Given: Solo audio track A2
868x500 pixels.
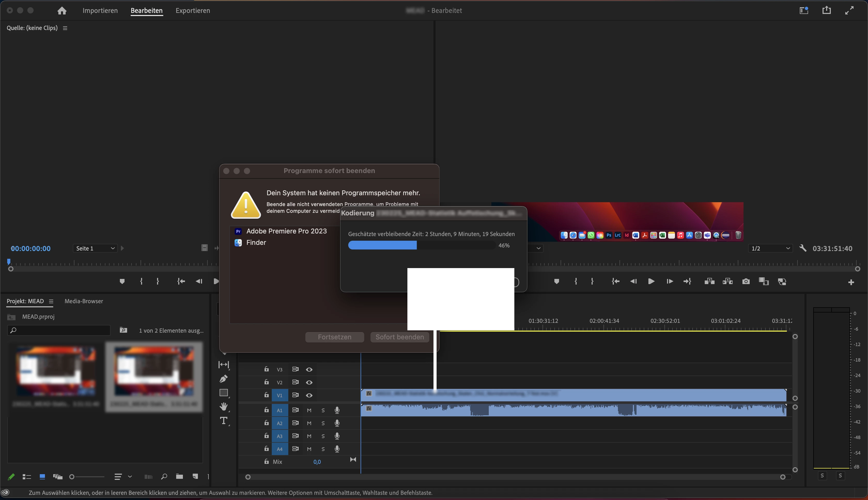Looking at the screenshot, I should [x=323, y=423].
